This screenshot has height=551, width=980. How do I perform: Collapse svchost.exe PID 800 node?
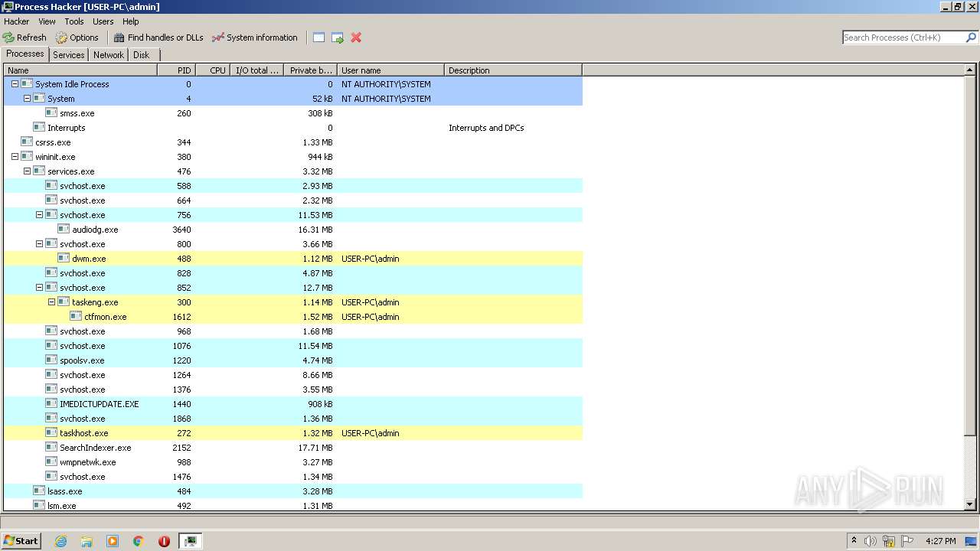click(39, 244)
